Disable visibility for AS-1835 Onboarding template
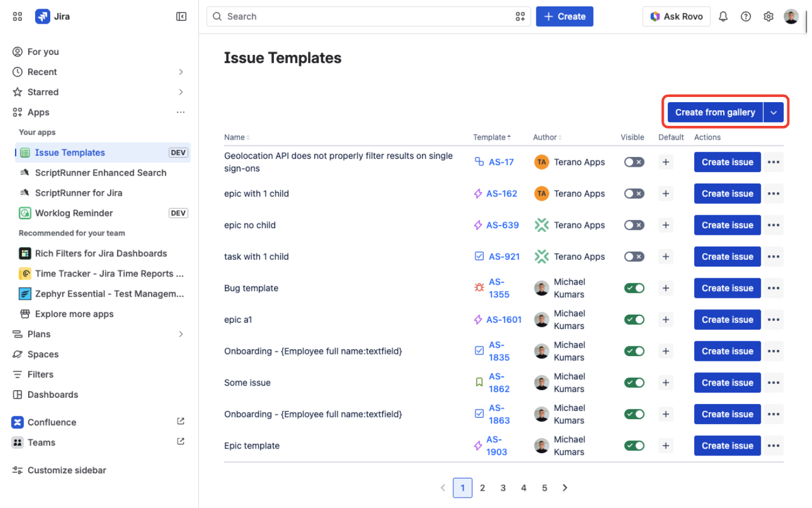 (634, 351)
